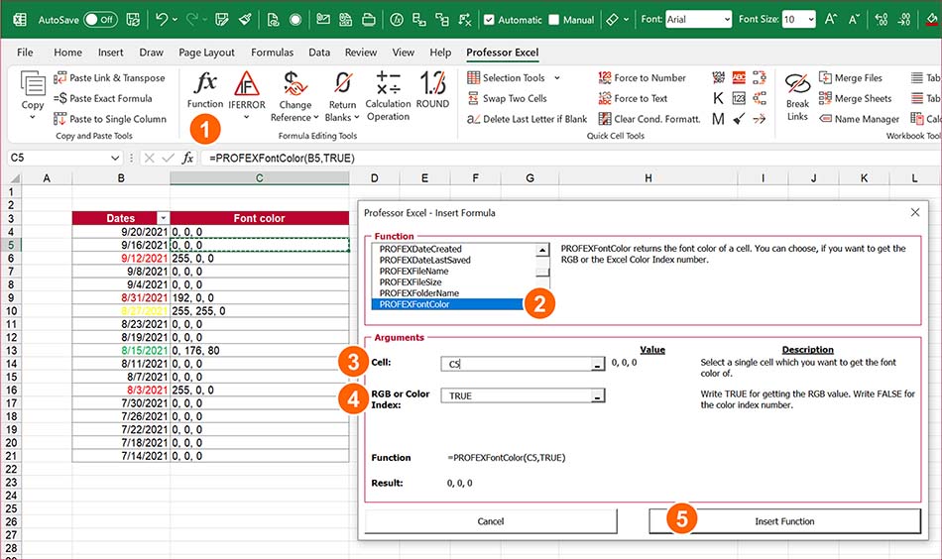Open the Formulas ribbon tab
942x560 pixels.
pyautogui.click(x=272, y=53)
